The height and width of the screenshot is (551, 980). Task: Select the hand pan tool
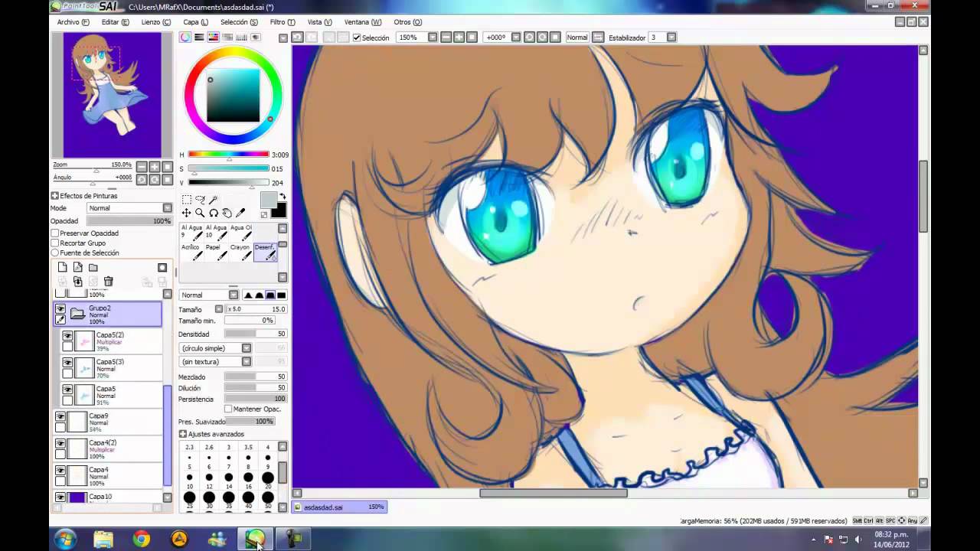point(227,213)
